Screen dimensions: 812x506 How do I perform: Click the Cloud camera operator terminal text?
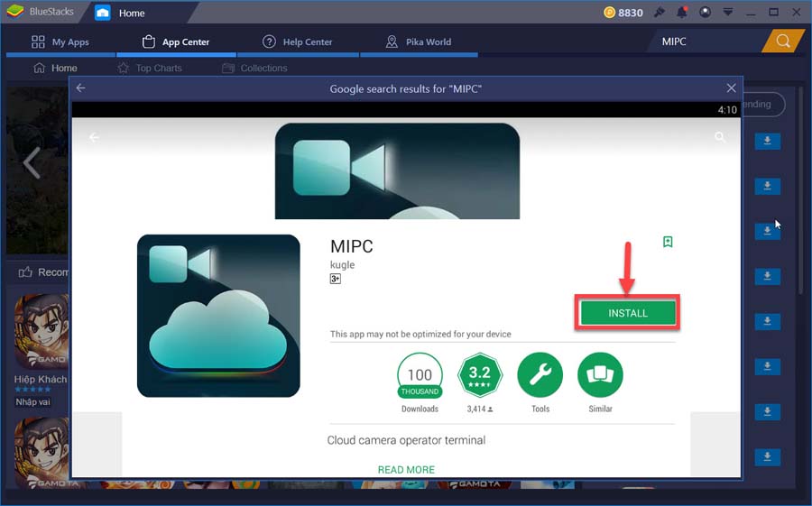(x=406, y=440)
